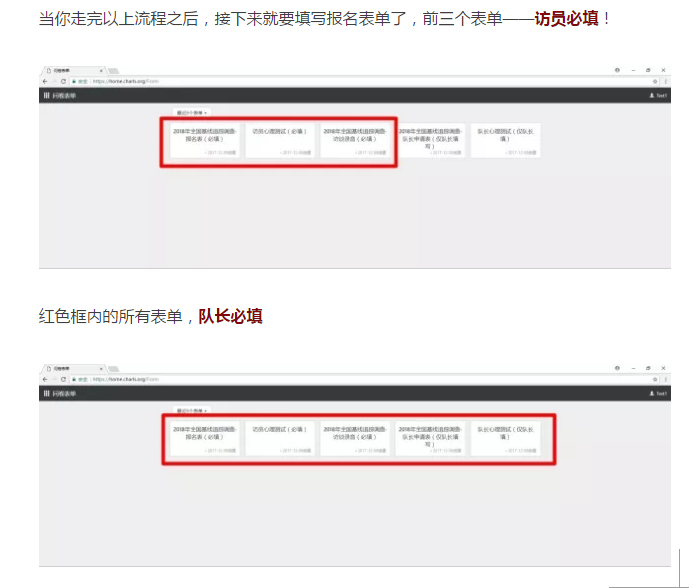Click Test1 user icon in first screenshot
Viewport: 699px width, 588px height.
[x=652, y=95]
